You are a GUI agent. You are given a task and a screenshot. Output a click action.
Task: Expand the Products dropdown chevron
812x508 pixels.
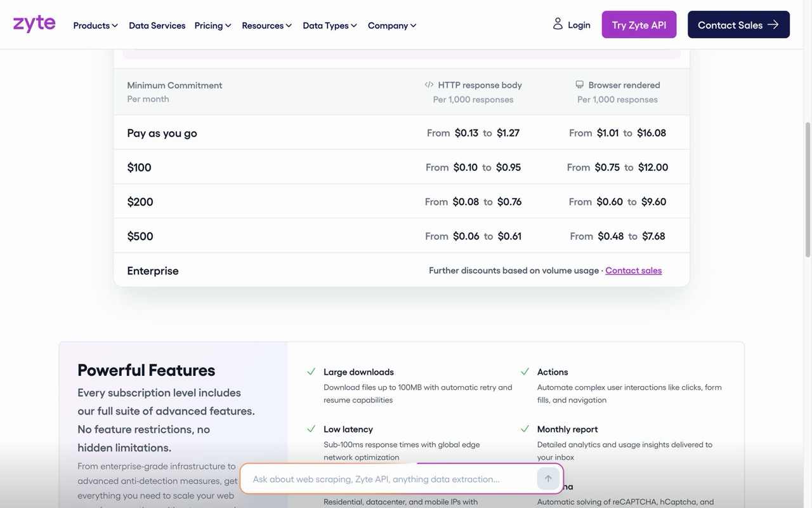115,25
